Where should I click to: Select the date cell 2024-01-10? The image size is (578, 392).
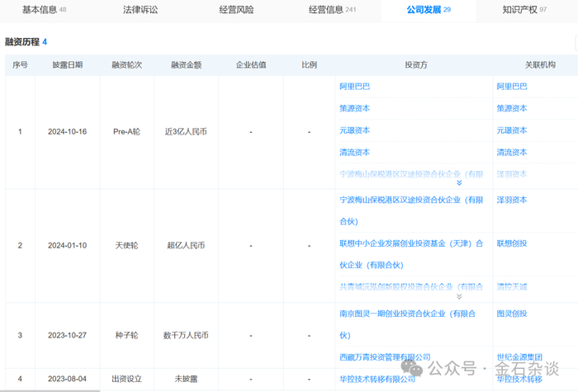(x=68, y=246)
